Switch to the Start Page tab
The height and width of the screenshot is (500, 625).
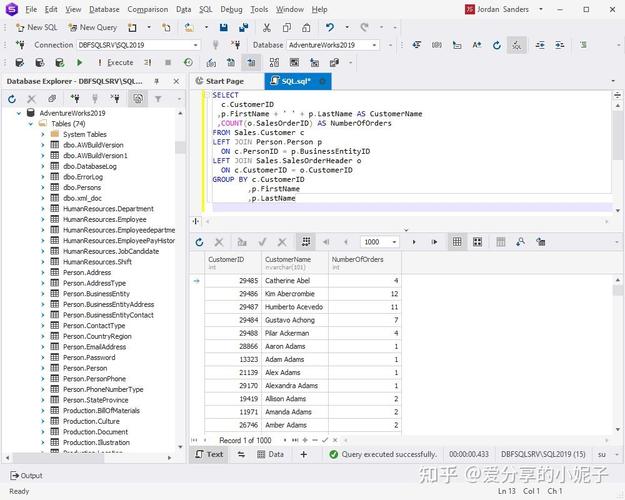tap(219, 81)
